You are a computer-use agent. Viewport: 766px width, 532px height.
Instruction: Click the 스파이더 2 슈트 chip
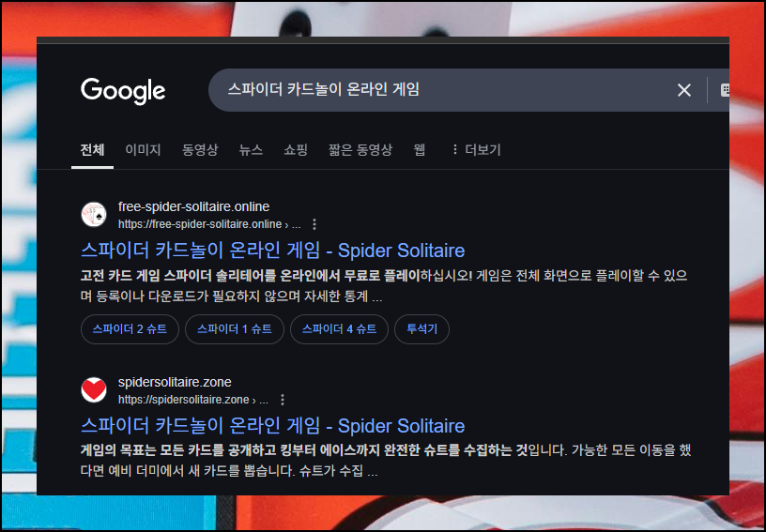click(x=130, y=329)
